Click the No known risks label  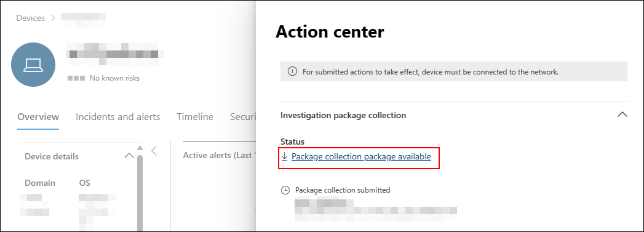point(114,78)
